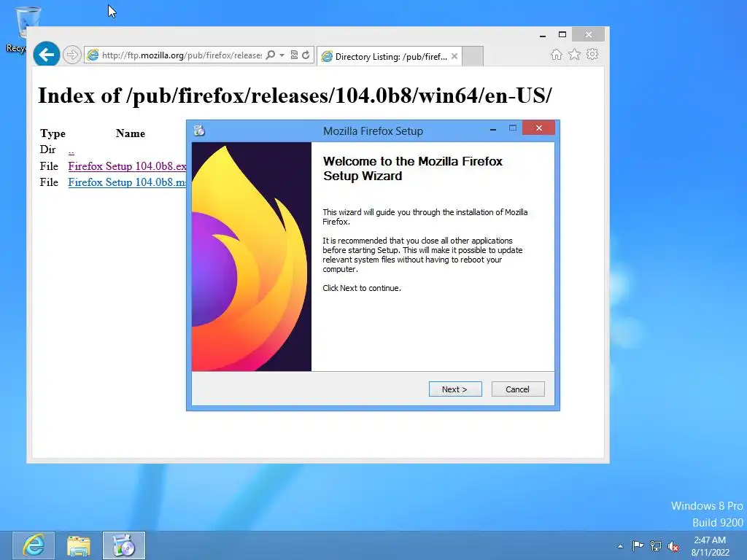The height and width of the screenshot is (560, 747).
Task: Open File Explorer from the taskbar
Action: click(79, 545)
